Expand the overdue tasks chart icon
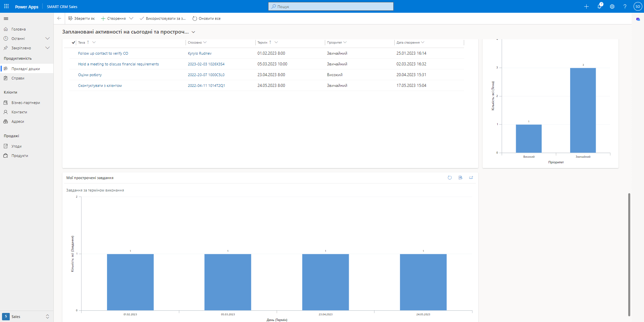Image resolution: width=644 pixels, height=322 pixels. pyautogui.click(x=471, y=178)
